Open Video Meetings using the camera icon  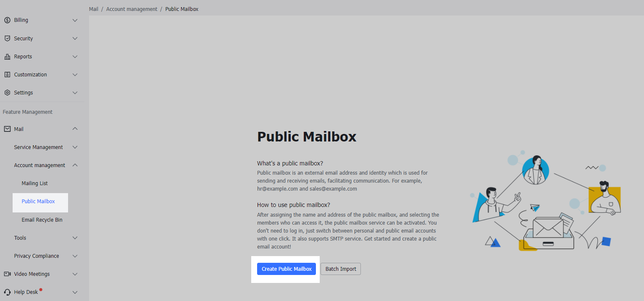[7, 274]
